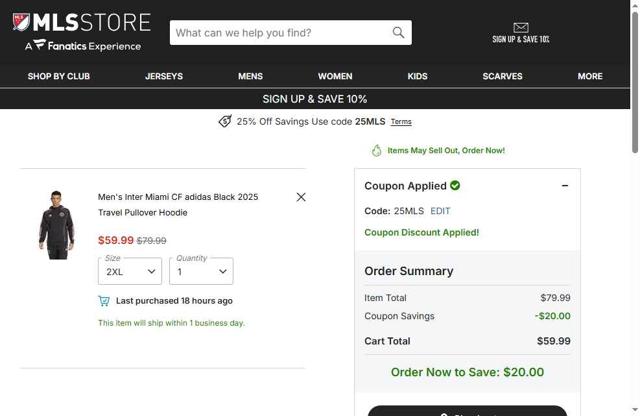The height and width of the screenshot is (416, 640).
Task: Click the hoodie product thumbnail
Action: pos(57,225)
